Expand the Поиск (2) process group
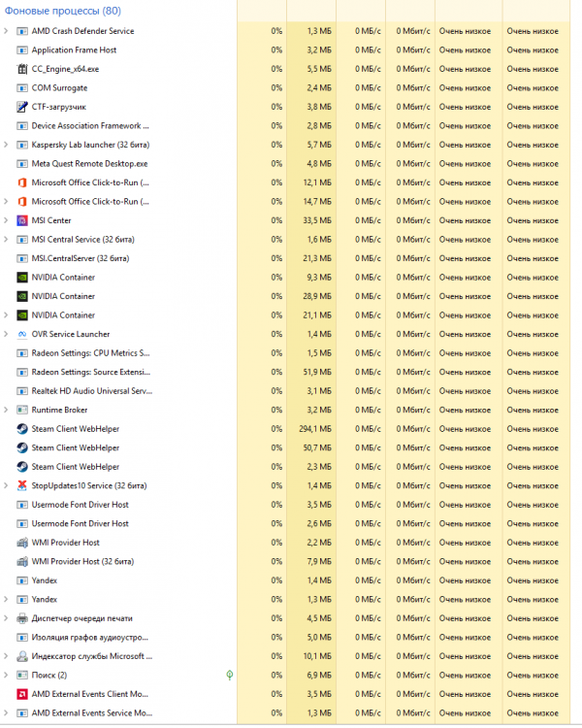Image resolution: width=582 pixels, height=728 pixels. pos(6,675)
